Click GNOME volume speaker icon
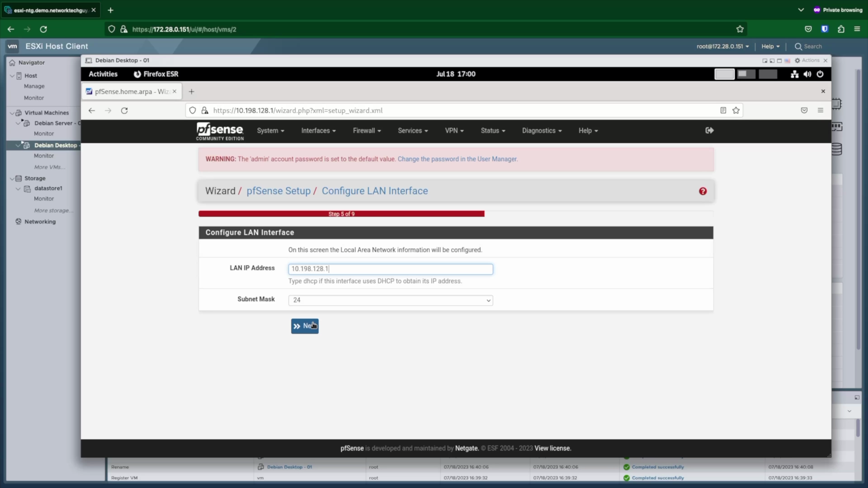The height and width of the screenshot is (488, 868). point(807,74)
